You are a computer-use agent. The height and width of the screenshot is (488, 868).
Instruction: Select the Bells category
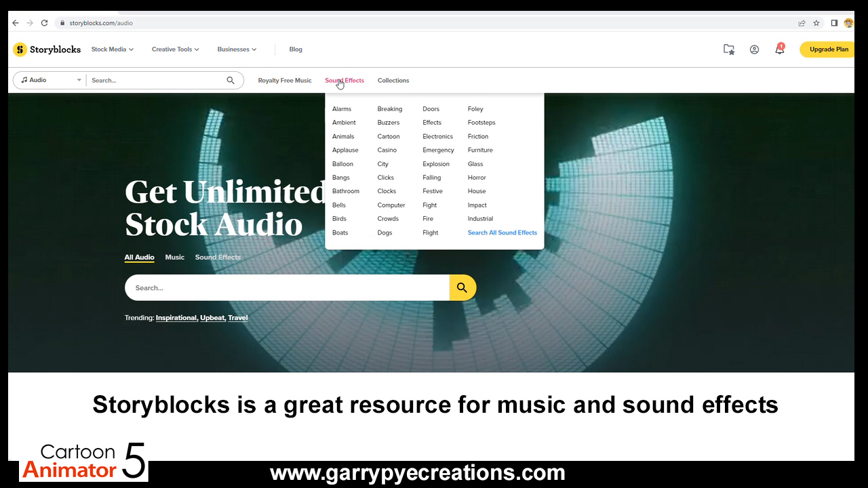tap(339, 205)
